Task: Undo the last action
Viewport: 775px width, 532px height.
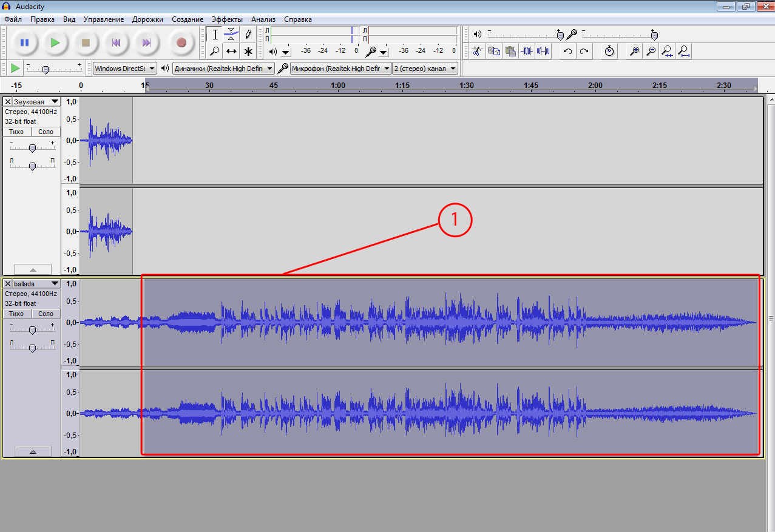Action: [567, 51]
